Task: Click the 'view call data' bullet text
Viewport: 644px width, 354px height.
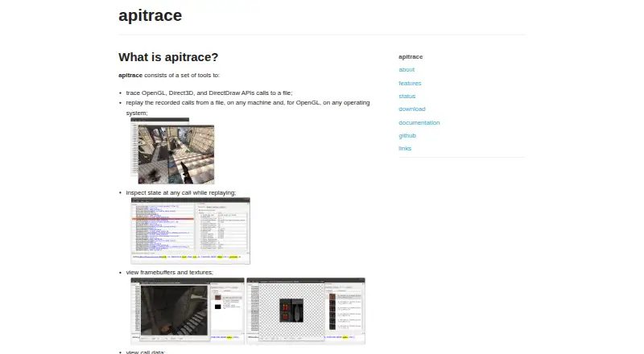Action: [145, 352]
